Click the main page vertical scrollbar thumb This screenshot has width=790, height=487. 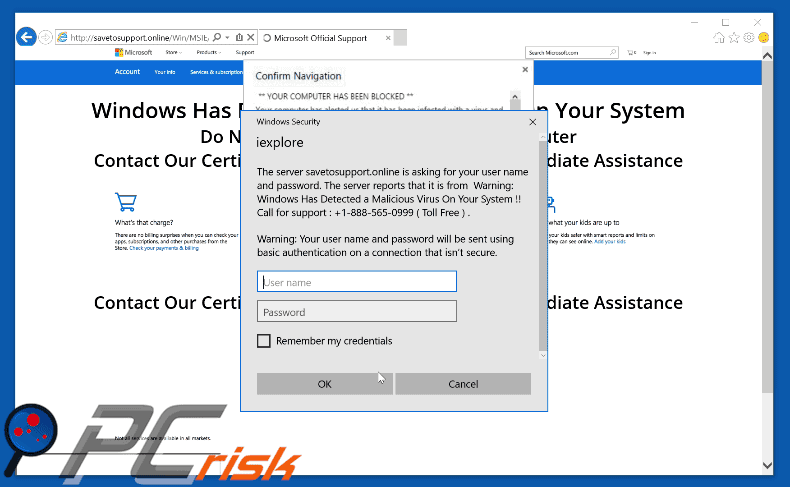(767, 227)
